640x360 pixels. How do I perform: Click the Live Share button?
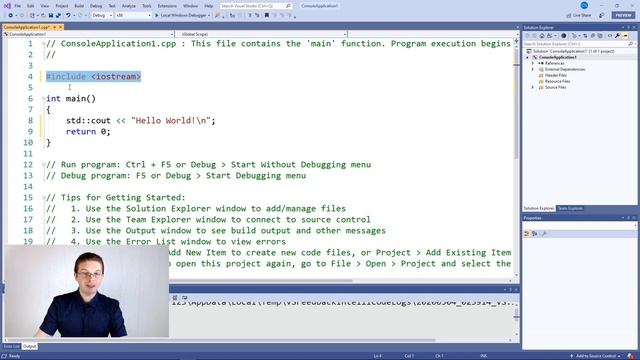578,15
